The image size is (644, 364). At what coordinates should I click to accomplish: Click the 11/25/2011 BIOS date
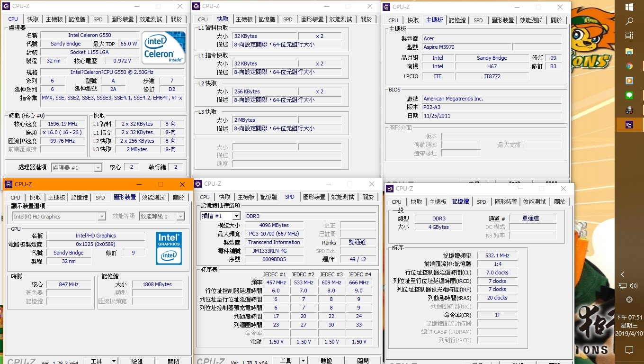click(x=492, y=116)
